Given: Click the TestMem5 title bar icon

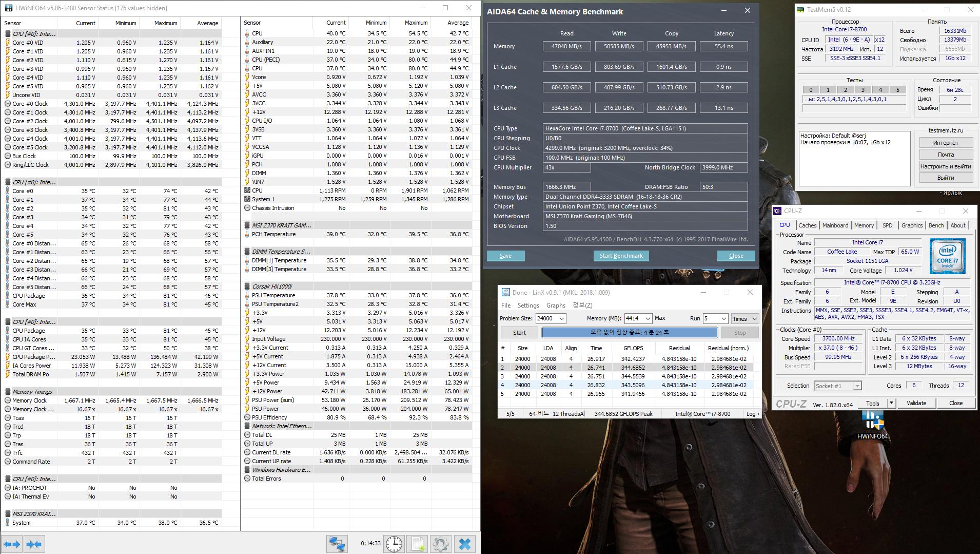Looking at the screenshot, I should point(800,9).
